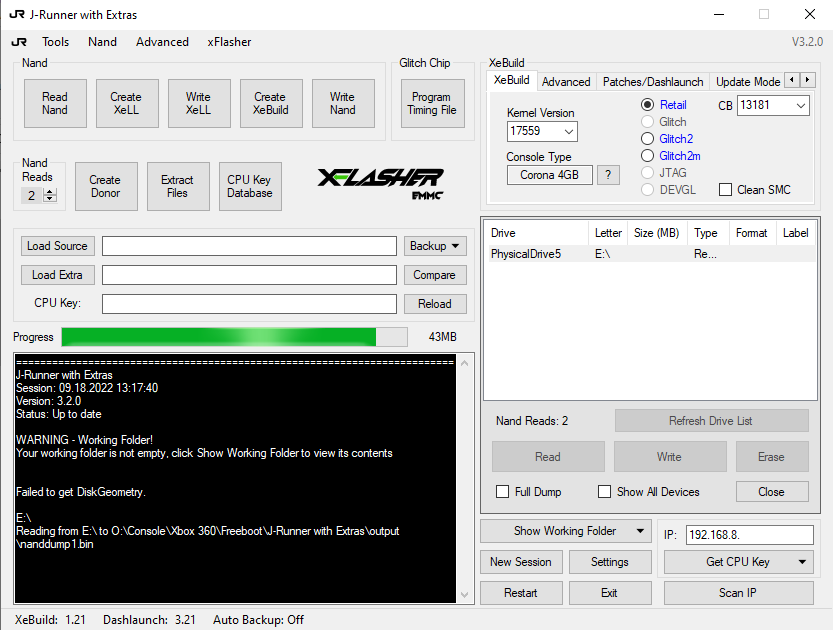Viewport: 833px width, 630px height.
Task: Click the console type help question button
Action: [608, 175]
